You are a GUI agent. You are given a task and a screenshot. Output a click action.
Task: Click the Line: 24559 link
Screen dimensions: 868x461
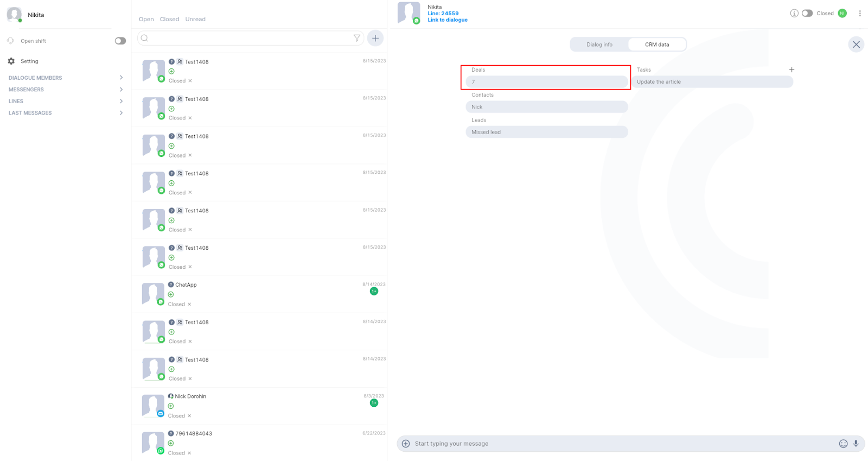(x=443, y=14)
